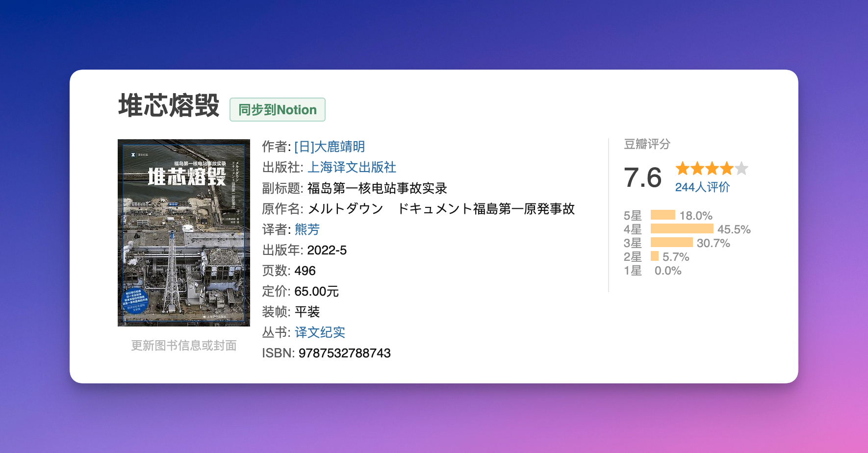Click the price 65.00元

pos(317,291)
